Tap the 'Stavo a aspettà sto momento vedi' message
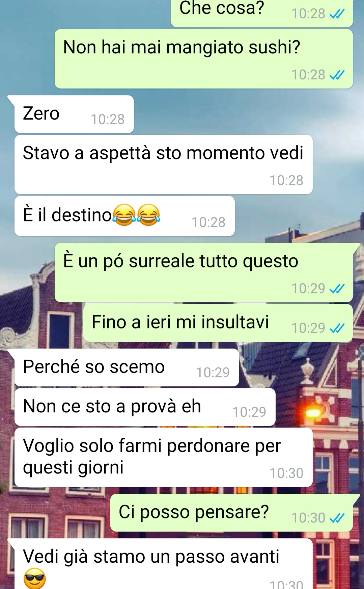 click(x=163, y=164)
